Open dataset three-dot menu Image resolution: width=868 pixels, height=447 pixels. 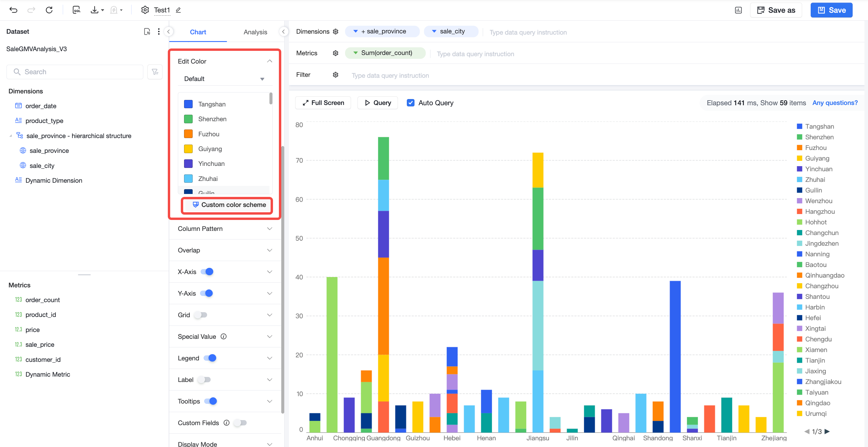coord(159,31)
